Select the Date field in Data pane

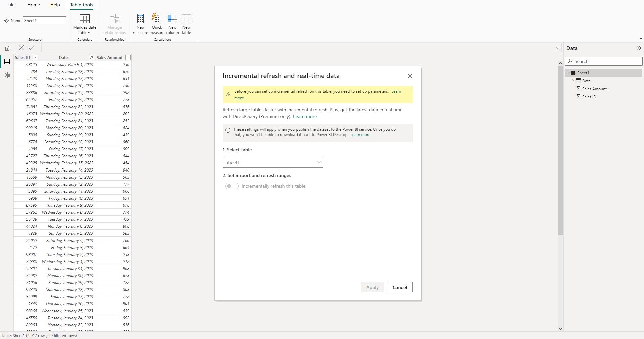coord(586,81)
